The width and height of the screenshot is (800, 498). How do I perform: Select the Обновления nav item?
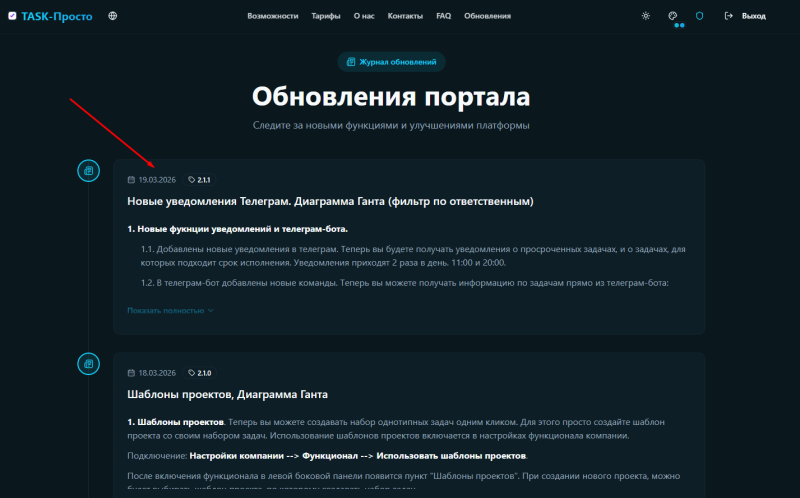[x=488, y=16]
